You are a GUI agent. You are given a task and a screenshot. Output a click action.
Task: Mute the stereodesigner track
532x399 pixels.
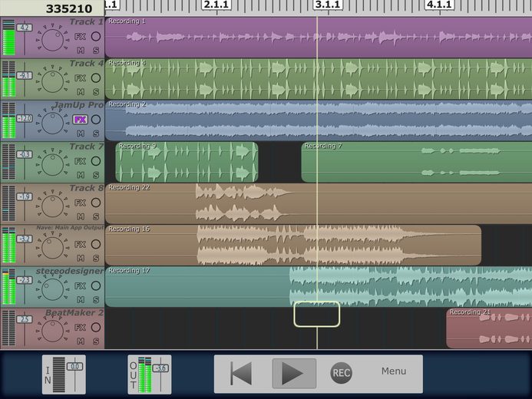pos(81,300)
